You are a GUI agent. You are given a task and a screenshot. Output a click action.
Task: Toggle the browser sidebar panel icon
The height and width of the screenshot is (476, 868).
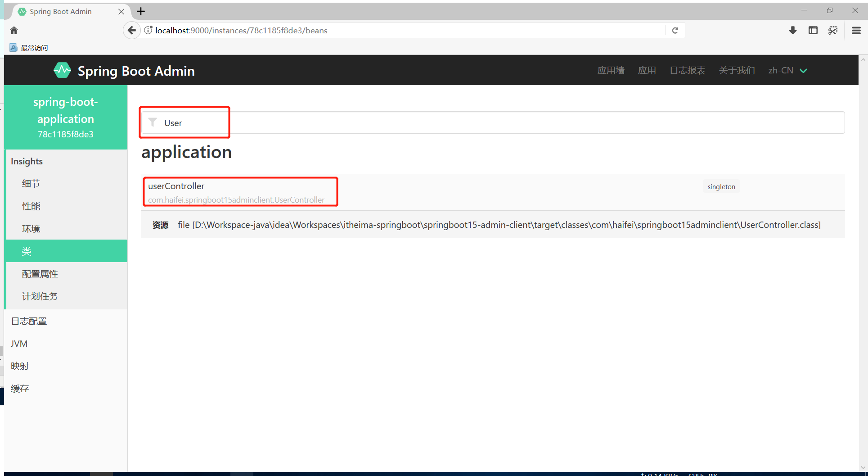coord(813,30)
